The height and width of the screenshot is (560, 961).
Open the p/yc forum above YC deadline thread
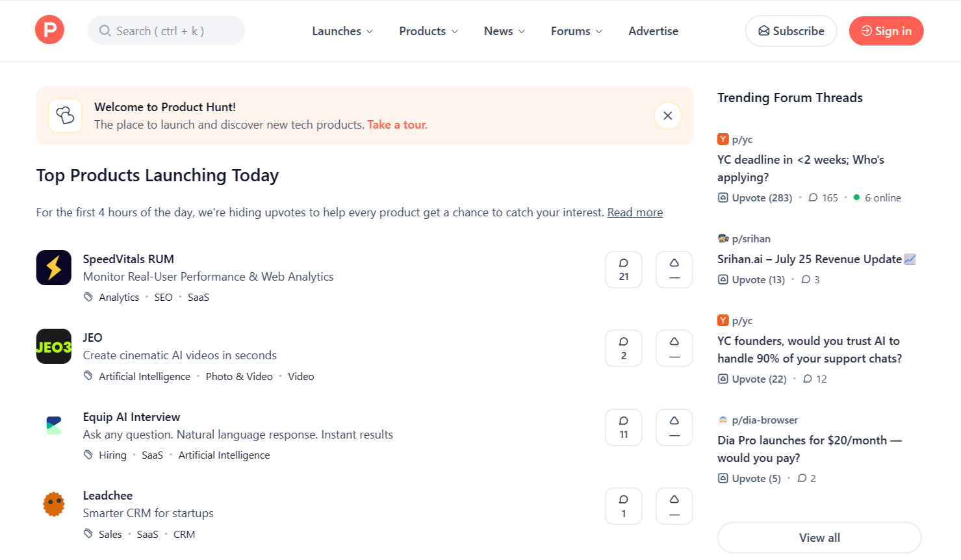click(x=735, y=139)
